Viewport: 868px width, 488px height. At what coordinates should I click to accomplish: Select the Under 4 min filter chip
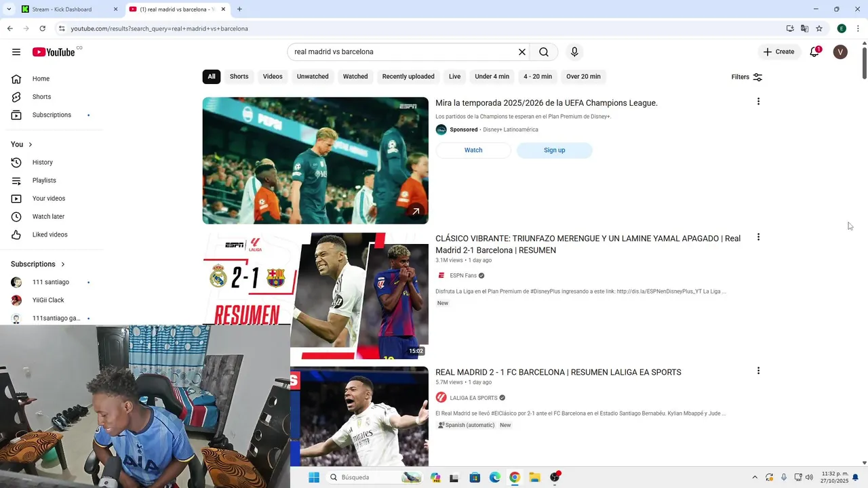[x=492, y=77]
